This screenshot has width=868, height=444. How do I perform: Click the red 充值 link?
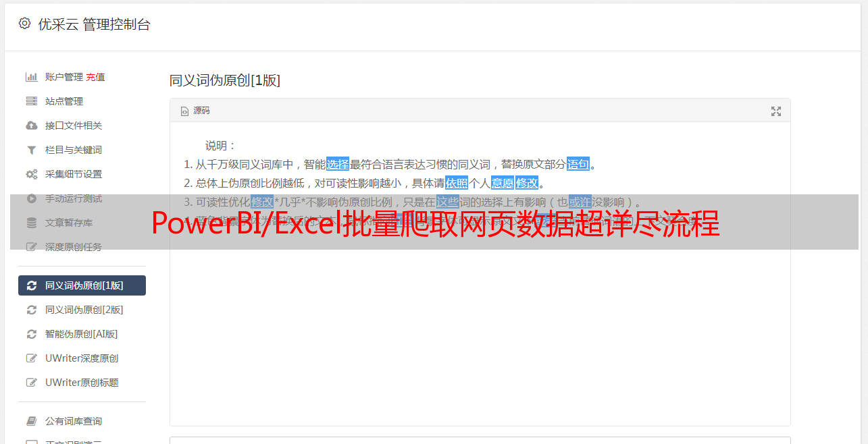[x=95, y=77]
